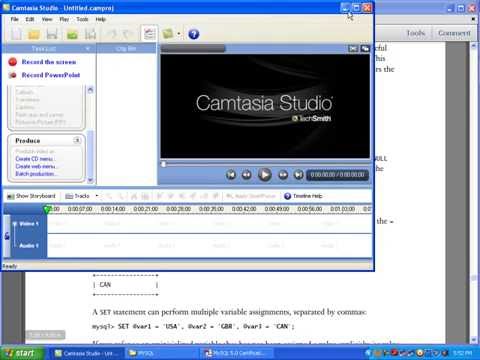Image resolution: width=480 pixels, height=360 pixels.
Task: Open the Help menu
Action: click(x=101, y=19)
